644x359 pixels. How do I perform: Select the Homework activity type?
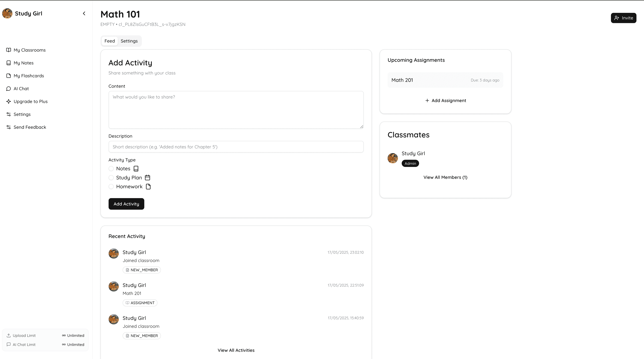(111, 186)
